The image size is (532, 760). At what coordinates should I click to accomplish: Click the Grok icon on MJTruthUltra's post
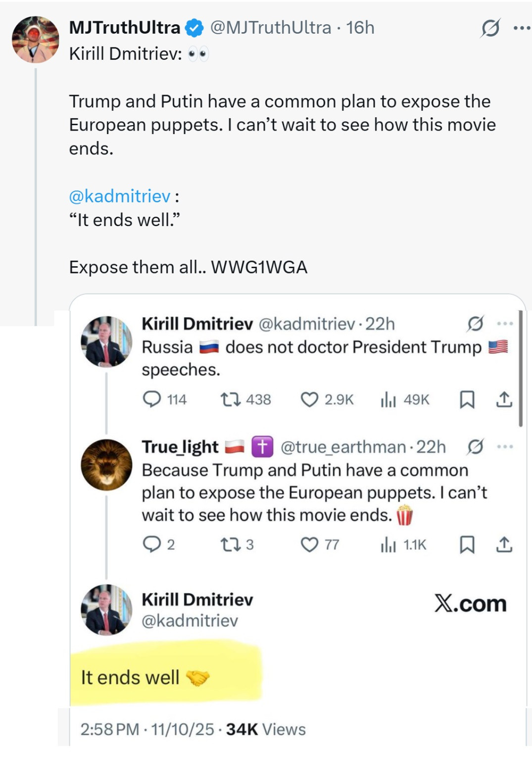click(x=490, y=28)
